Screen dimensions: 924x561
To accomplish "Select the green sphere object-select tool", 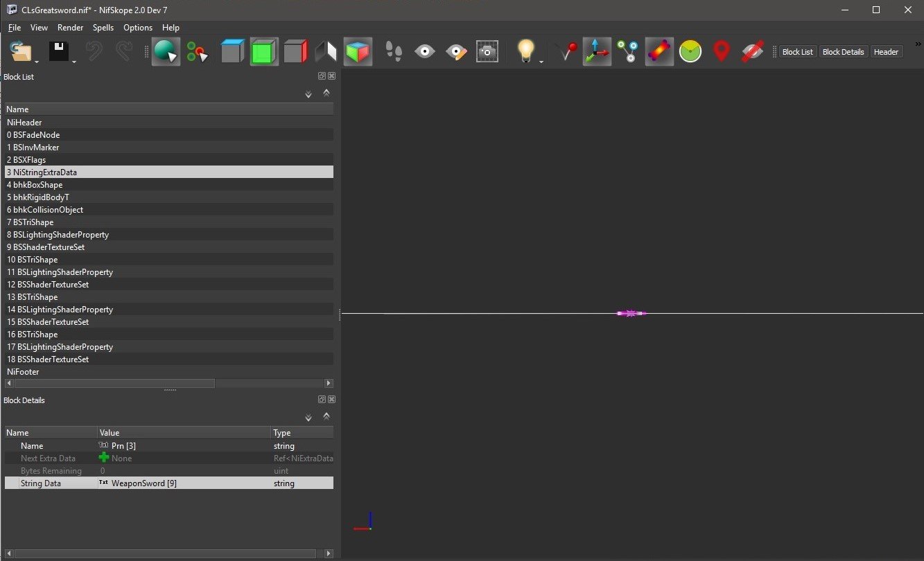I will [166, 52].
